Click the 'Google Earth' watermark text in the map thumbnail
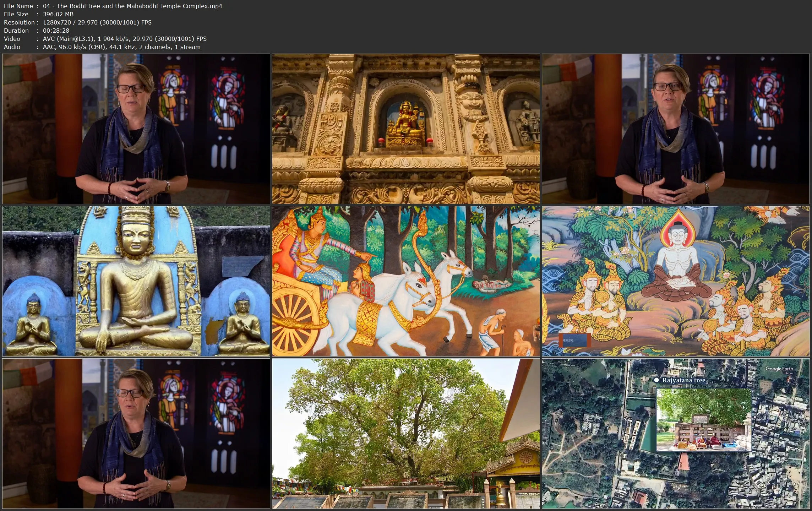 click(x=779, y=369)
